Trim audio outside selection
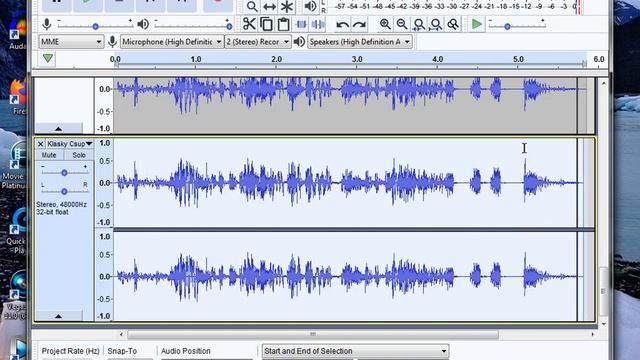Image resolution: width=640 pixels, height=360 pixels. (301, 24)
